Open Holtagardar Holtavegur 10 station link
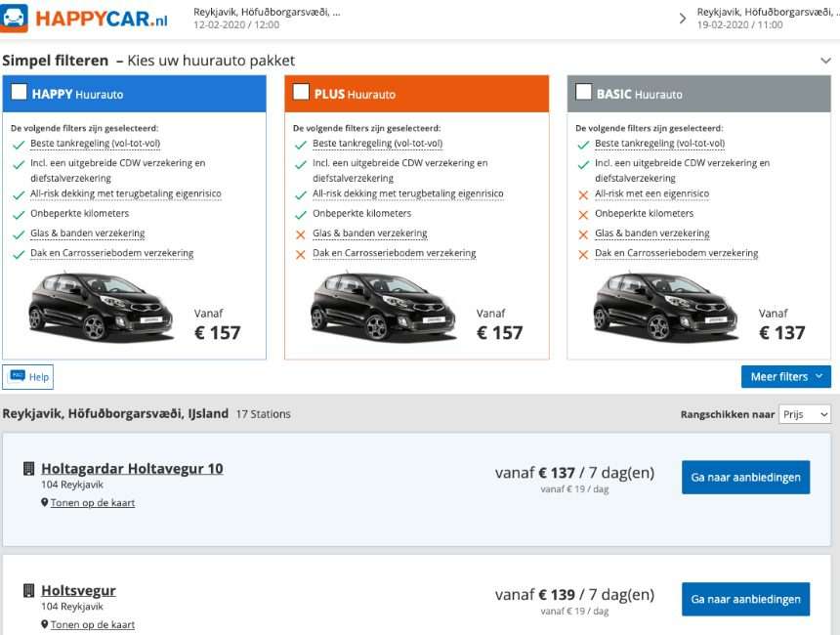This screenshot has height=635, width=840. 132,468
